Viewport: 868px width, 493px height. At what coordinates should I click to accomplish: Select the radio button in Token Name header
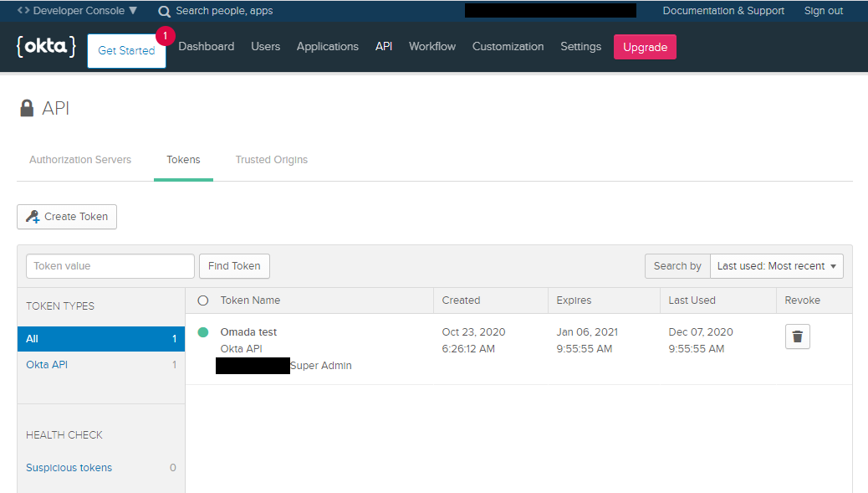point(203,300)
